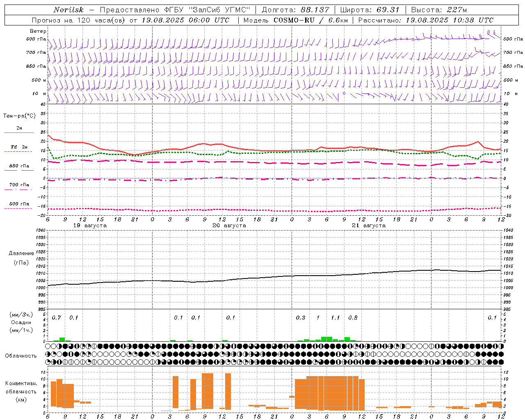Click the "0.3" three-hour precipitation value
Viewport: 525px width, 420px height.
pos(301,318)
